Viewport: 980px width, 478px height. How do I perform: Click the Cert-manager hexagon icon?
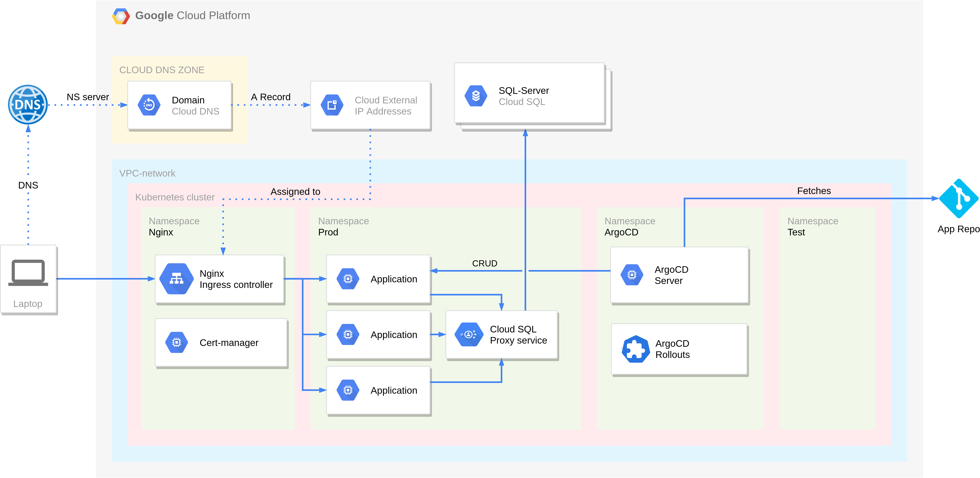point(177,343)
